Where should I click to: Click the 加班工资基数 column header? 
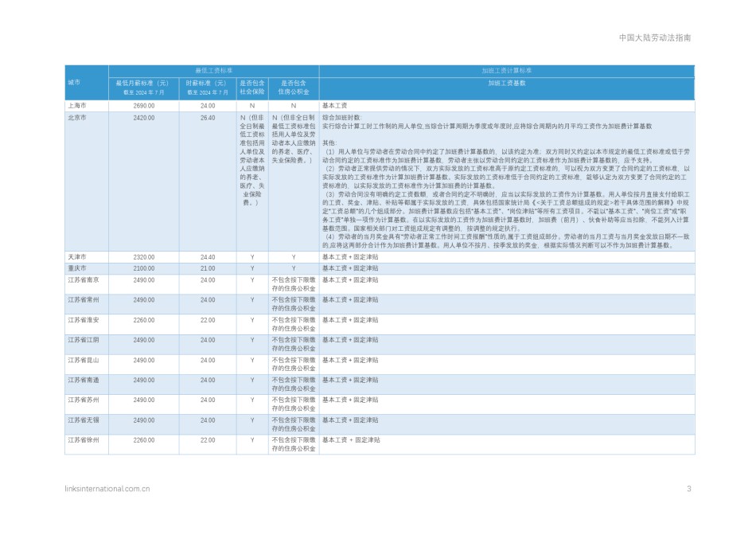click(507, 88)
